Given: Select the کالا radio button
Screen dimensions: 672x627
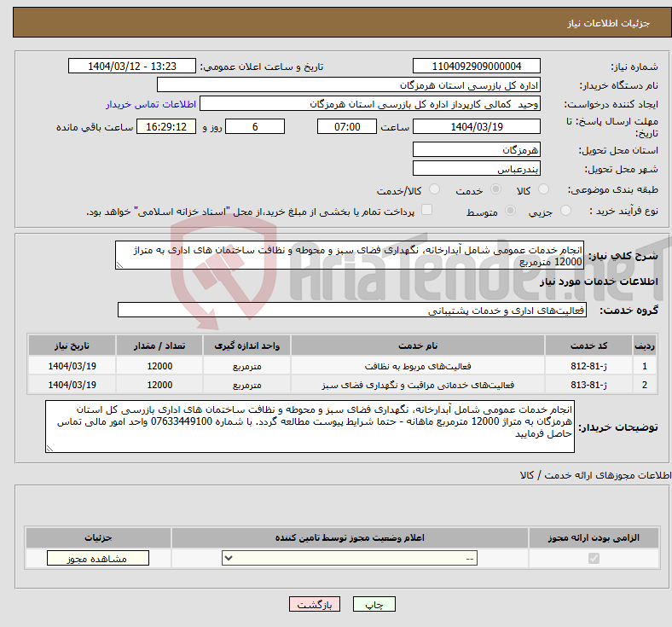Looking at the screenshot, I should point(543,189).
